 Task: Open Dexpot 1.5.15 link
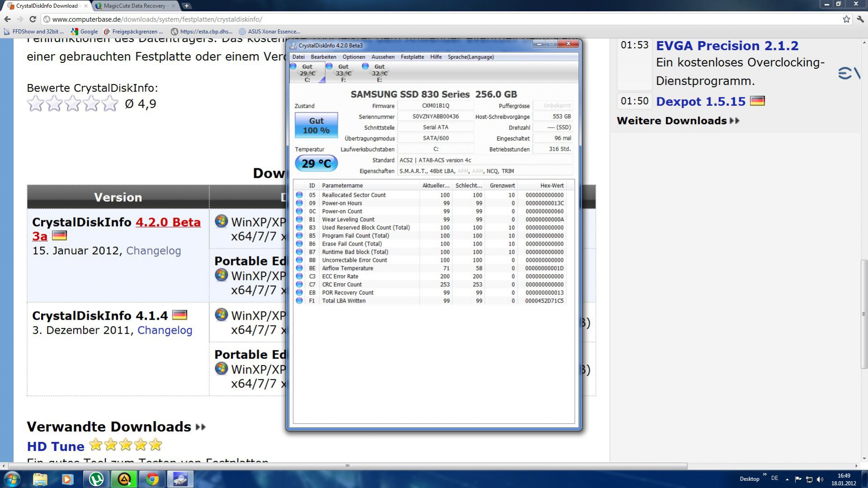pyautogui.click(x=701, y=101)
